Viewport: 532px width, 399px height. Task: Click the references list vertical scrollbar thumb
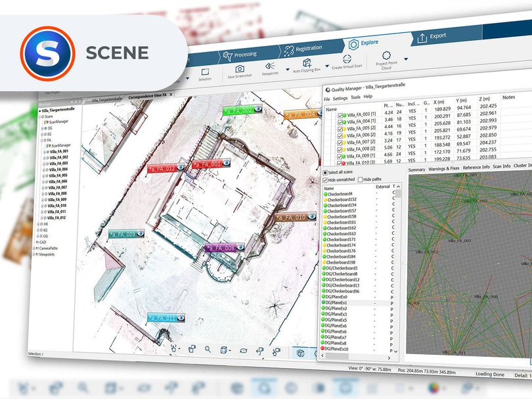coord(398,193)
